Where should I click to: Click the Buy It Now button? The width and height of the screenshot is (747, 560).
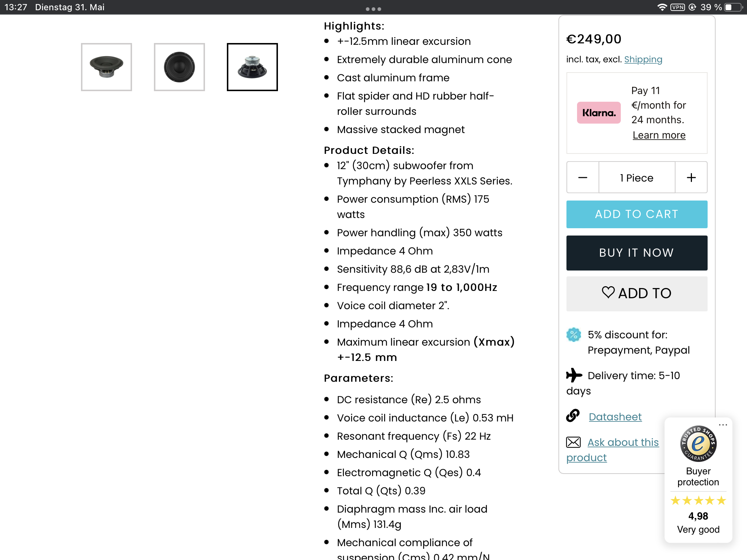click(637, 253)
